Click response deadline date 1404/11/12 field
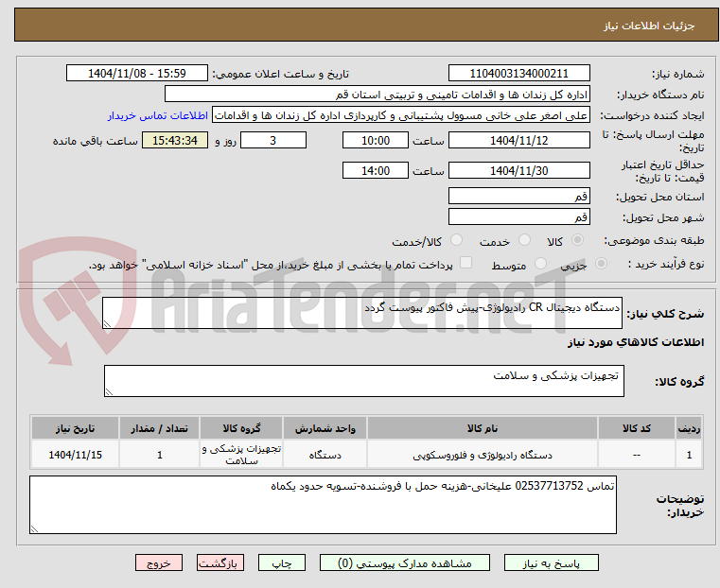720x588 pixels. [x=518, y=140]
